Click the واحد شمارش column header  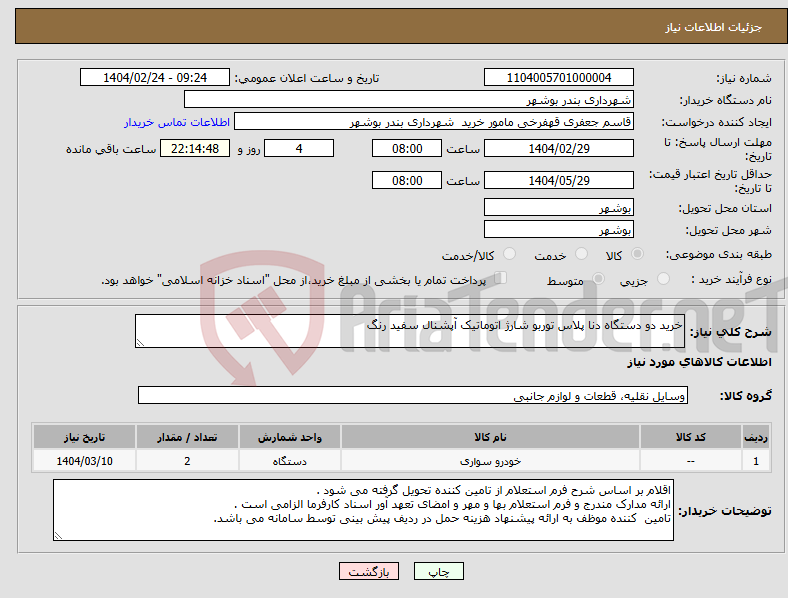tap(290, 437)
